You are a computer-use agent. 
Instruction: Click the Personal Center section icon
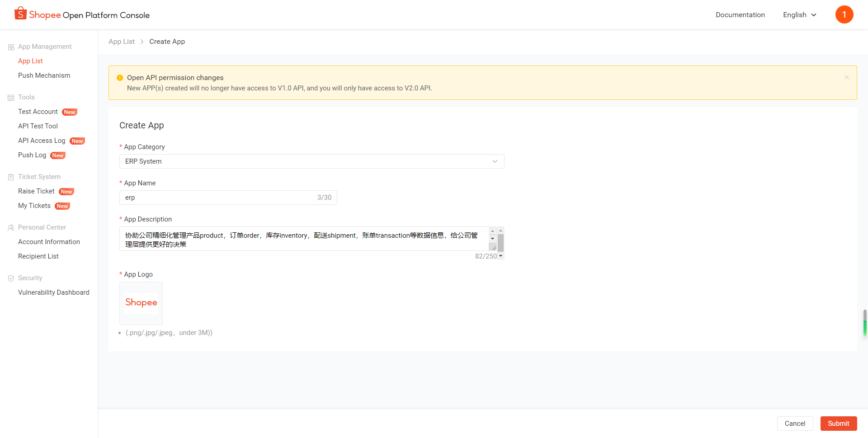[x=11, y=228]
